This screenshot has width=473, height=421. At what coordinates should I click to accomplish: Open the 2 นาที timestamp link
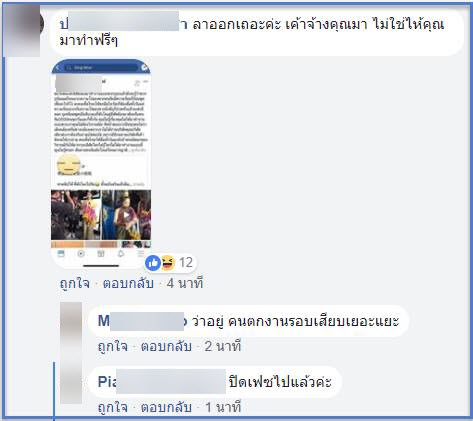[x=223, y=346]
